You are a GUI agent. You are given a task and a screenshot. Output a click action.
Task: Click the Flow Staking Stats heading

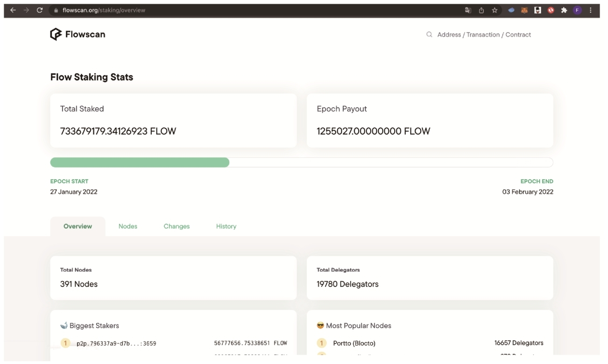[92, 77]
